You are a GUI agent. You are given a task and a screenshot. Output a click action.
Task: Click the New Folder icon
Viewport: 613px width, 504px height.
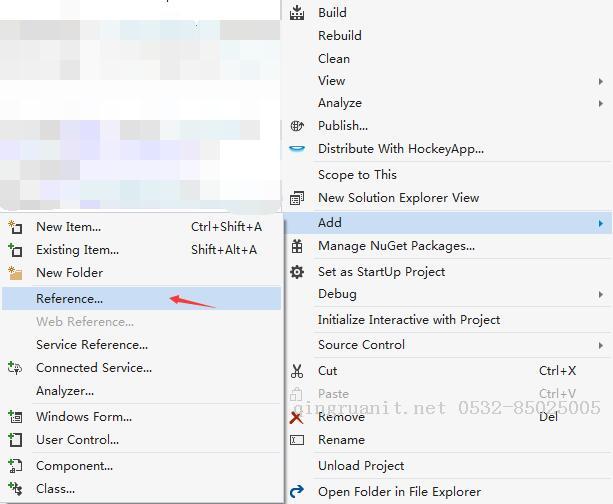(x=15, y=273)
